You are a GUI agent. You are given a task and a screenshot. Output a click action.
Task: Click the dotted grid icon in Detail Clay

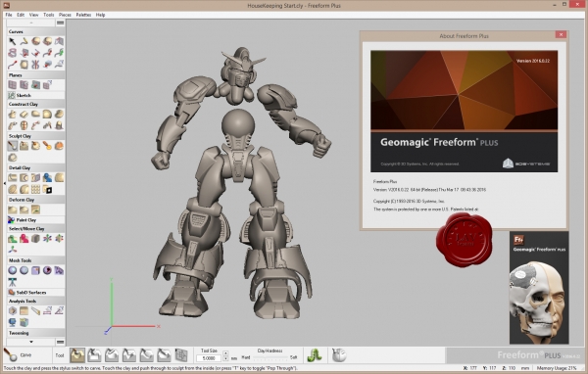[x=35, y=189]
